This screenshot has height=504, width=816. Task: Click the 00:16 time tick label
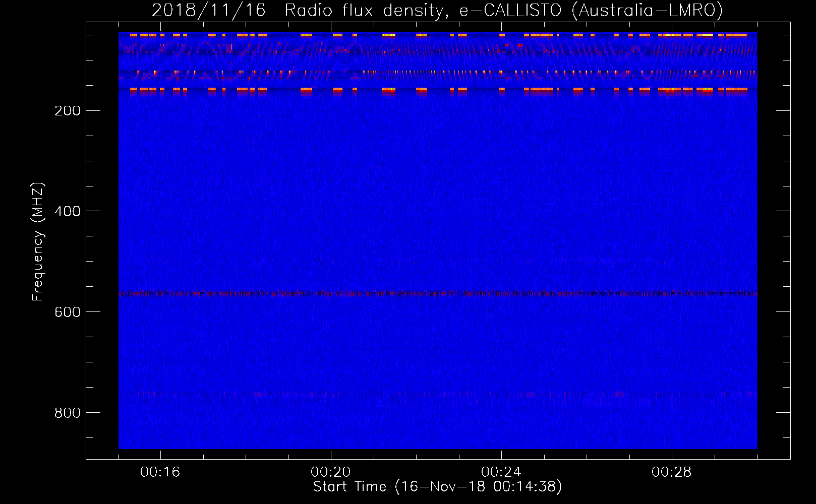point(160,472)
